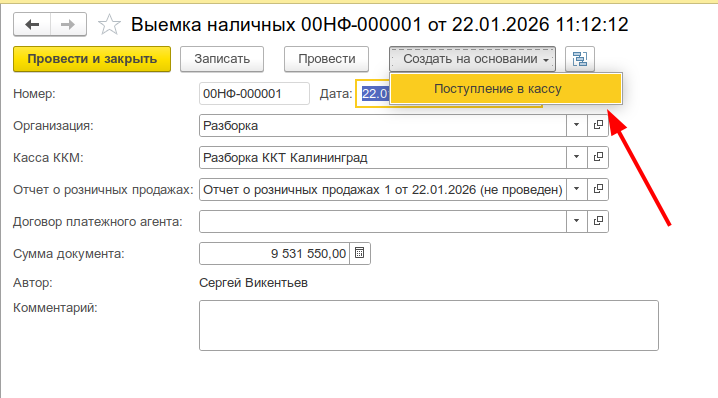Click the Организация: label
Viewport: 718px width, 398px height.
(53, 126)
